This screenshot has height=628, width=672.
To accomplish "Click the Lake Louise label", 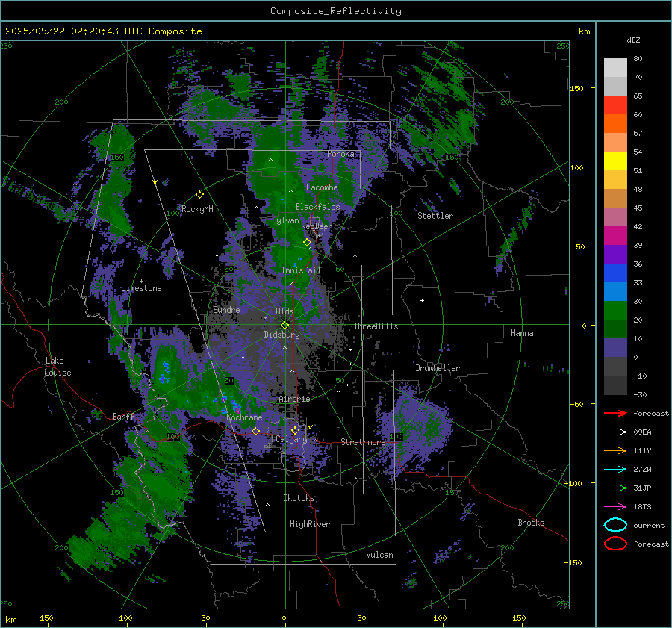I will (58, 367).
